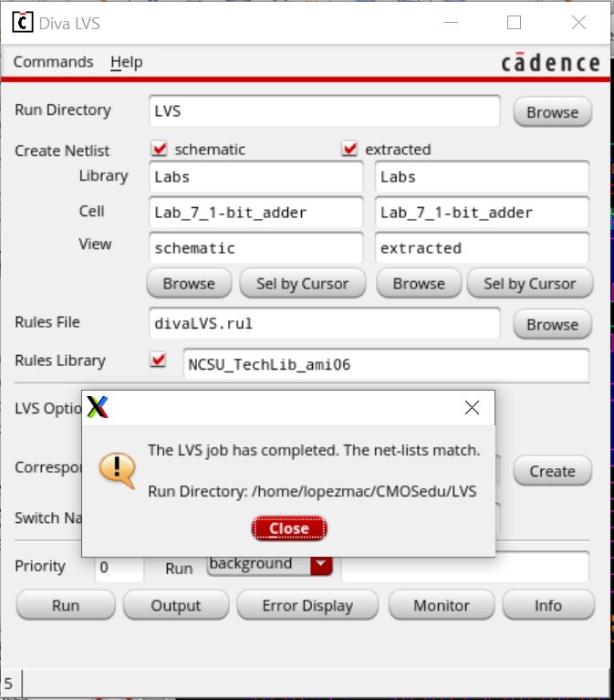Minimize the Diva LVS window
The height and width of the screenshot is (700, 614).
click(x=451, y=22)
